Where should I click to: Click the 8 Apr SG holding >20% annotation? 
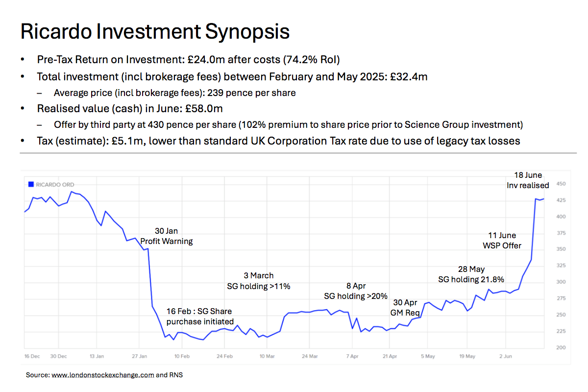point(356,291)
